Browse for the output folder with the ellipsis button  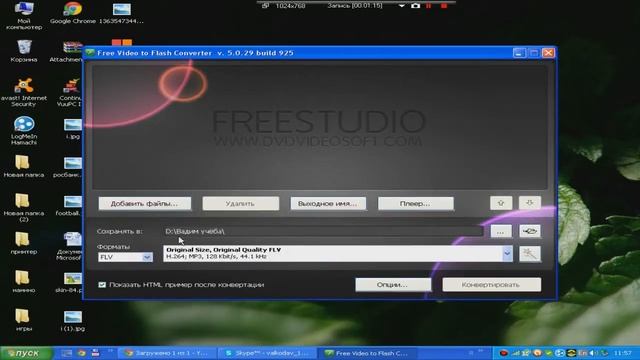[x=501, y=231]
